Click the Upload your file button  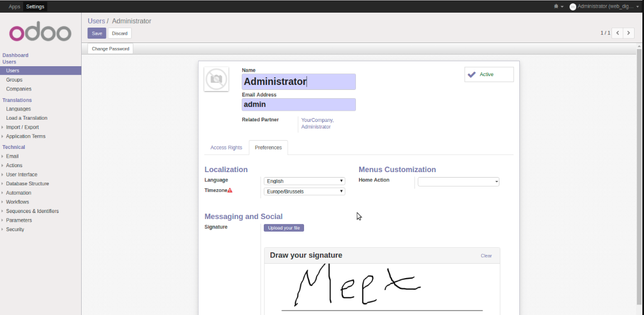pyautogui.click(x=284, y=228)
